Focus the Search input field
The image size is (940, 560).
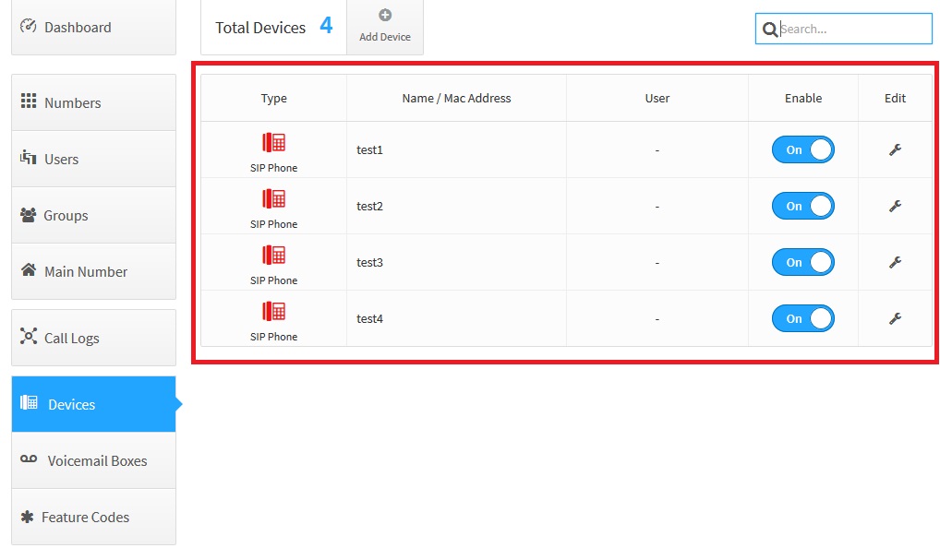[x=853, y=29]
